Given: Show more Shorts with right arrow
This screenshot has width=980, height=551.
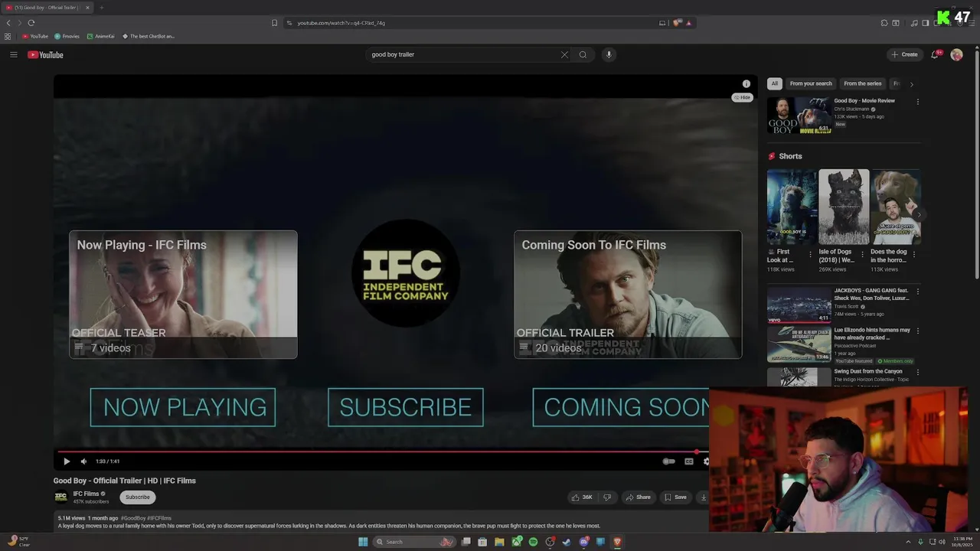Looking at the screenshot, I should click(x=920, y=215).
